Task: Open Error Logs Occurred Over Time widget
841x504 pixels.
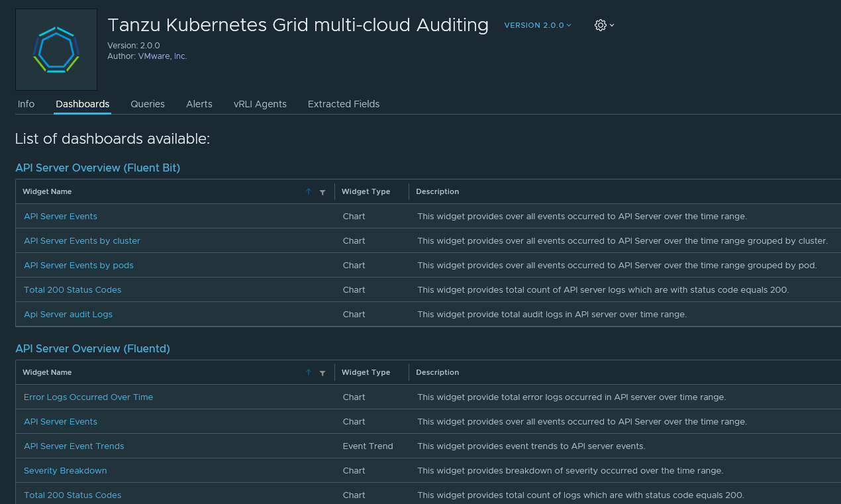Action: click(x=88, y=397)
